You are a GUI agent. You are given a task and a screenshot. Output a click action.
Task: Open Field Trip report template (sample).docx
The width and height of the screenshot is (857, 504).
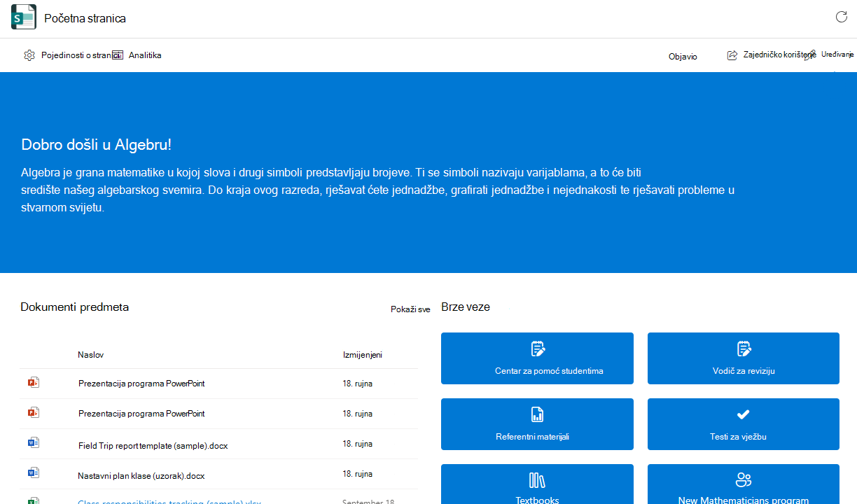(153, 445)
